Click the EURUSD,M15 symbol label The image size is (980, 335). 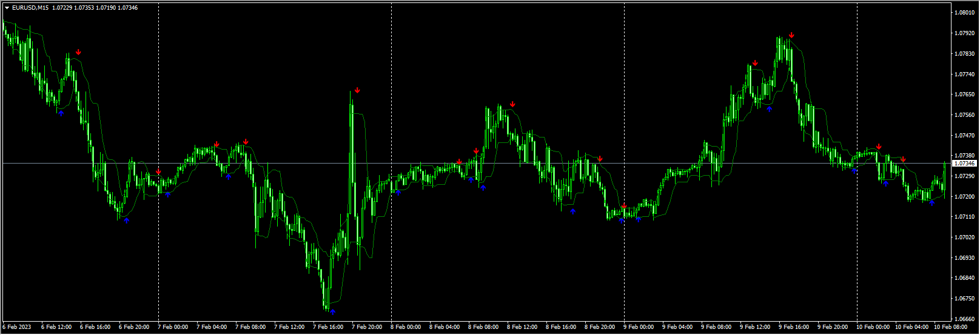click(x=31, y=8)
